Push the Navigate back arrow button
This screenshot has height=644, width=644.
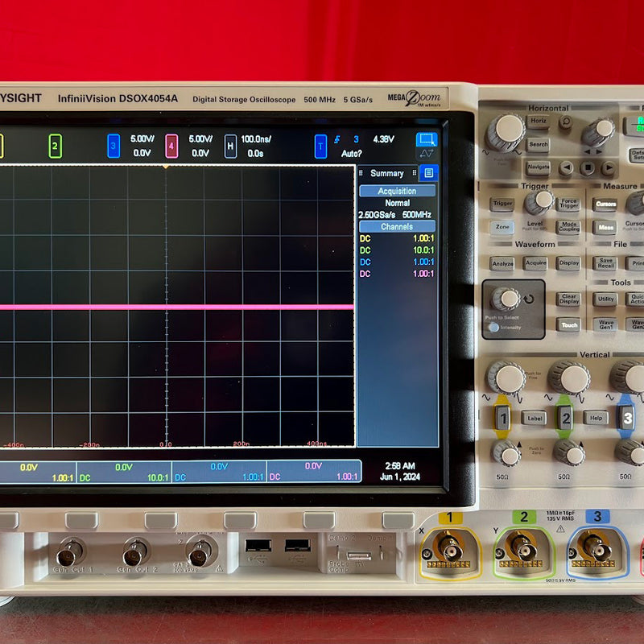click(567, 167)
